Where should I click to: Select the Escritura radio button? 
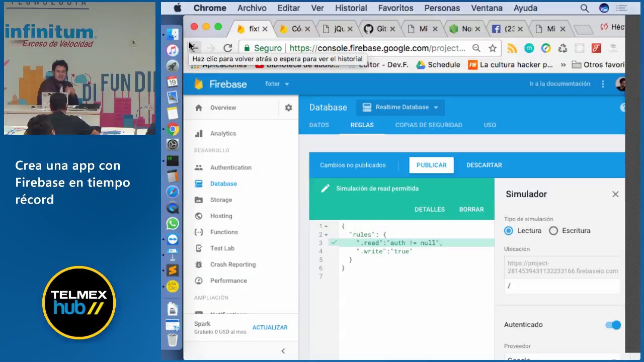553,231
